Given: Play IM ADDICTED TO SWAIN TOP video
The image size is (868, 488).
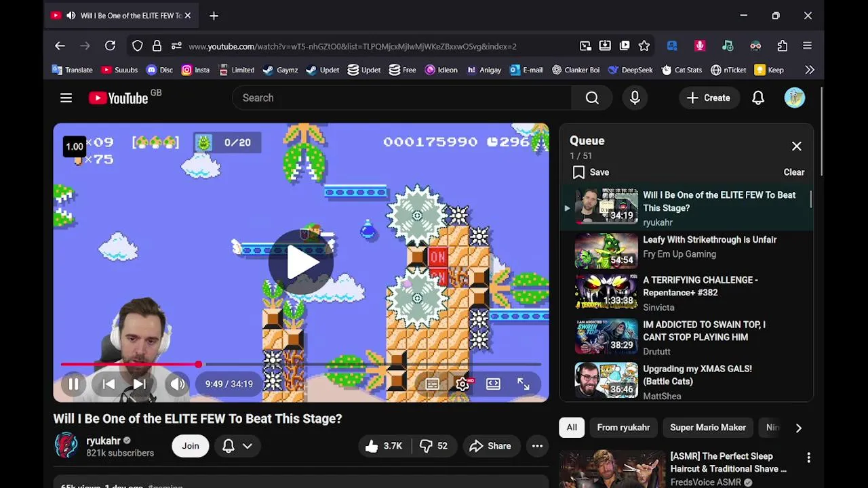Looking at the screenshot, I should click(x=686, y=338).
